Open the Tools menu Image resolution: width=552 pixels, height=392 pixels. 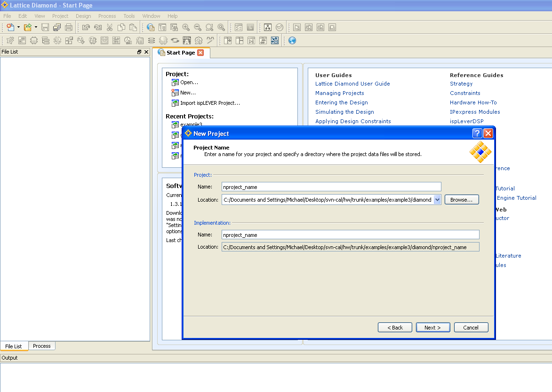pos(129,16)
